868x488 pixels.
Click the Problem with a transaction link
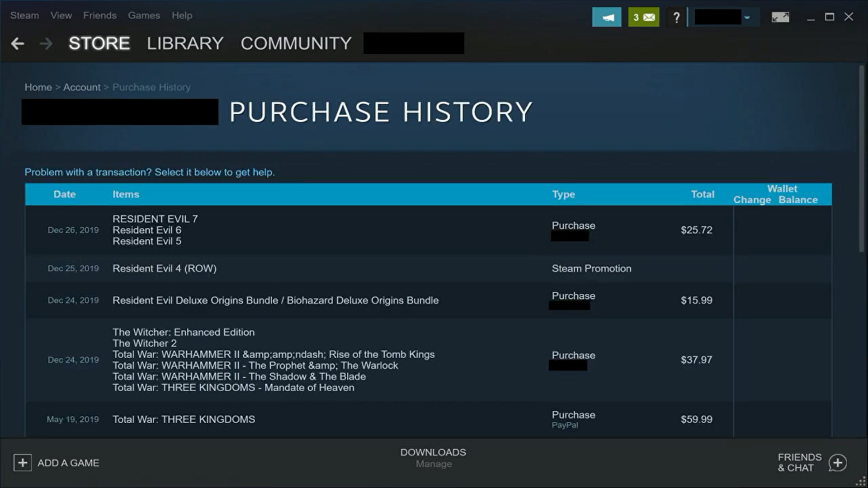pos(149,172)
